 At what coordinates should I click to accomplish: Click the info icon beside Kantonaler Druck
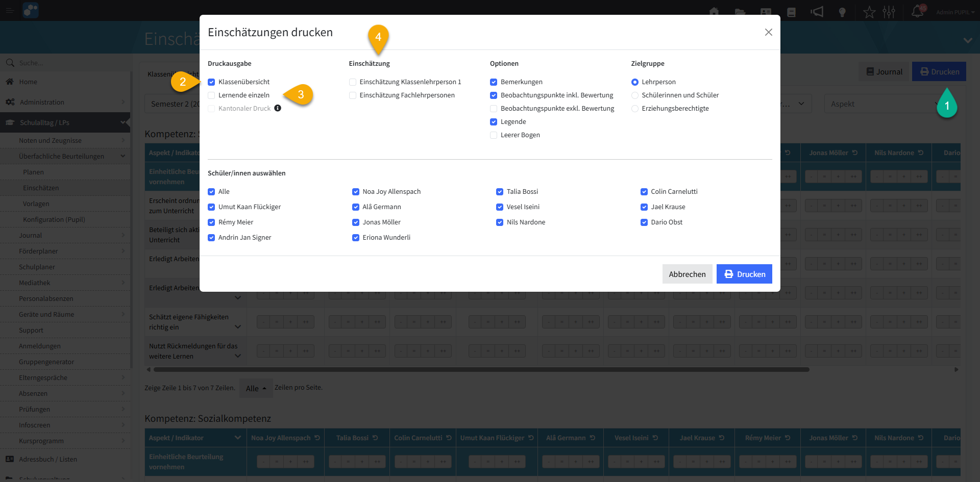coord(278,108)
